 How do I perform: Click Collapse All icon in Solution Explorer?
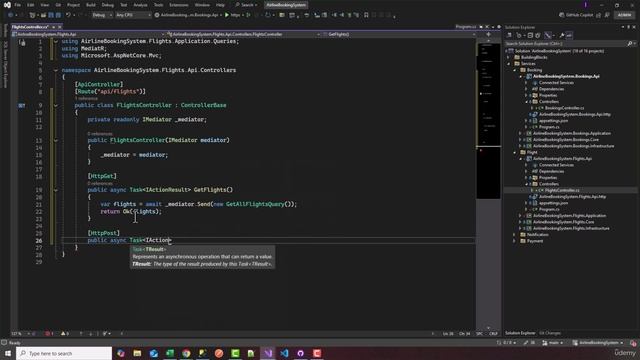tap(530, 36)
